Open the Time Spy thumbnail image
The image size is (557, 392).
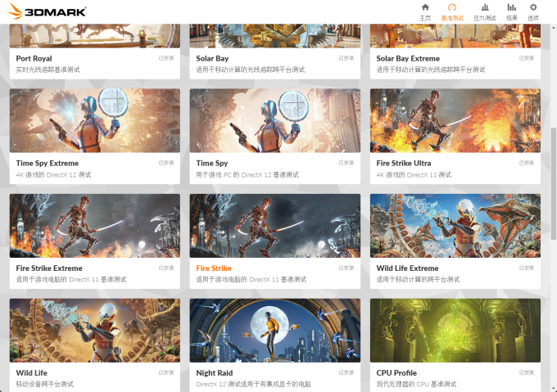tap(275, 120)
